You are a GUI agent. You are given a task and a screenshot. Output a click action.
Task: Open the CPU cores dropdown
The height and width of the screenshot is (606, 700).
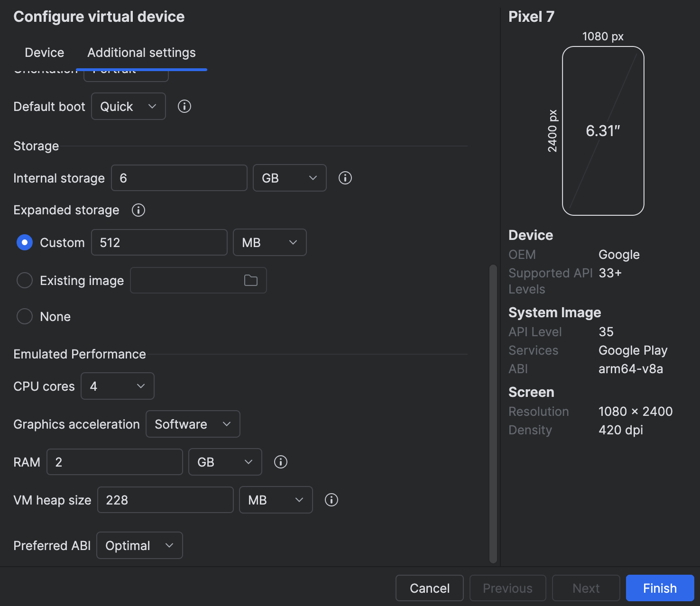pyautogui.click(x=118, y=386)
